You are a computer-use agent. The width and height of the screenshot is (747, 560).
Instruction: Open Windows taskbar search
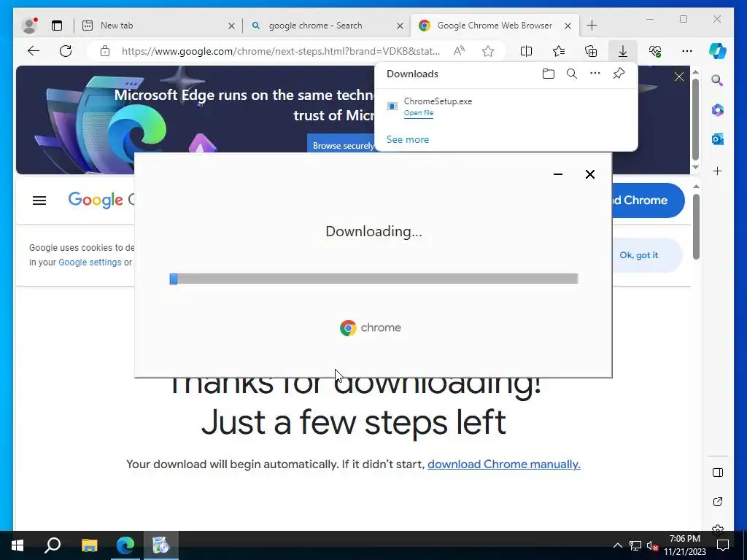[53, 545]
